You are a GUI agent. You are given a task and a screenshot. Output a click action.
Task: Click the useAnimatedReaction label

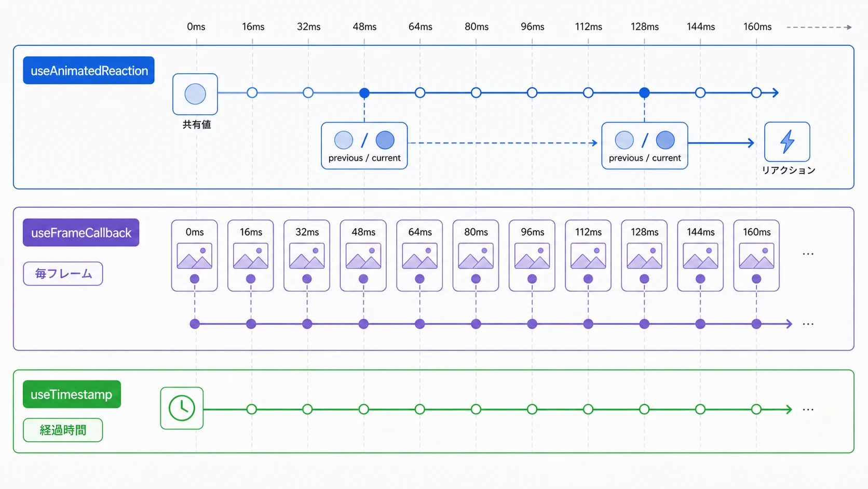click(89, 70)
